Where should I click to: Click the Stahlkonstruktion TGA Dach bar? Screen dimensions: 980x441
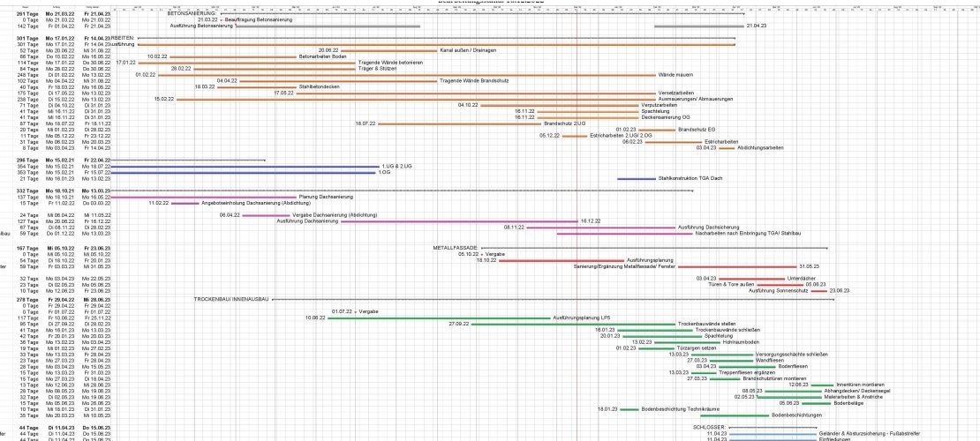click(636, 179)
